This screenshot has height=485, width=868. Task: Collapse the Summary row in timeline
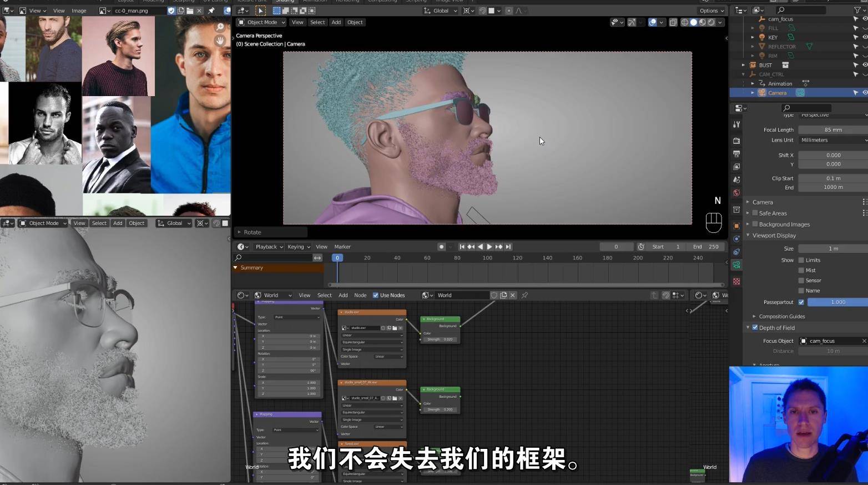pos(235,268)
